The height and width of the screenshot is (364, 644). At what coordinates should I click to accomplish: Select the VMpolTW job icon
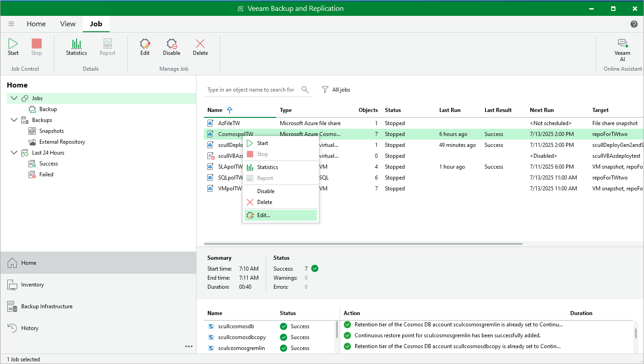210,188
